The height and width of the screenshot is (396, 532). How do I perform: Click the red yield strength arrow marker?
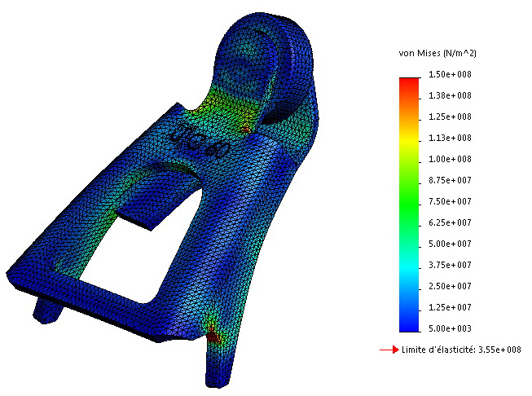[x=389, y=350]
